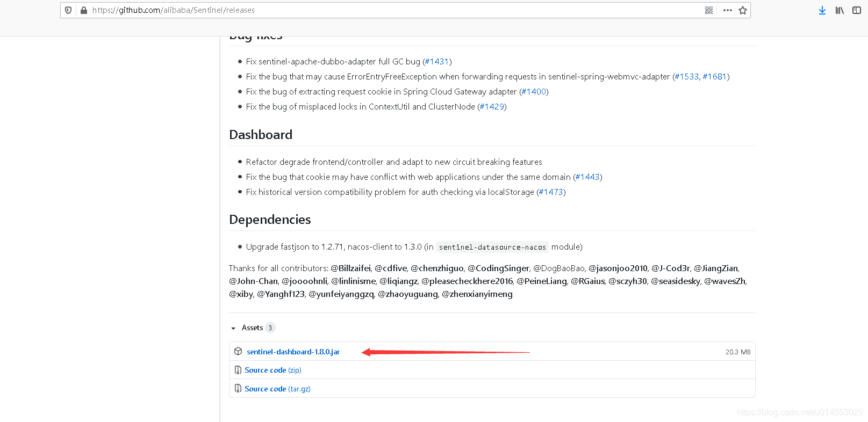868x422 pixels.
Task: Open contributor @pleasecheckhere2016 profile
Action: point(467,281)
